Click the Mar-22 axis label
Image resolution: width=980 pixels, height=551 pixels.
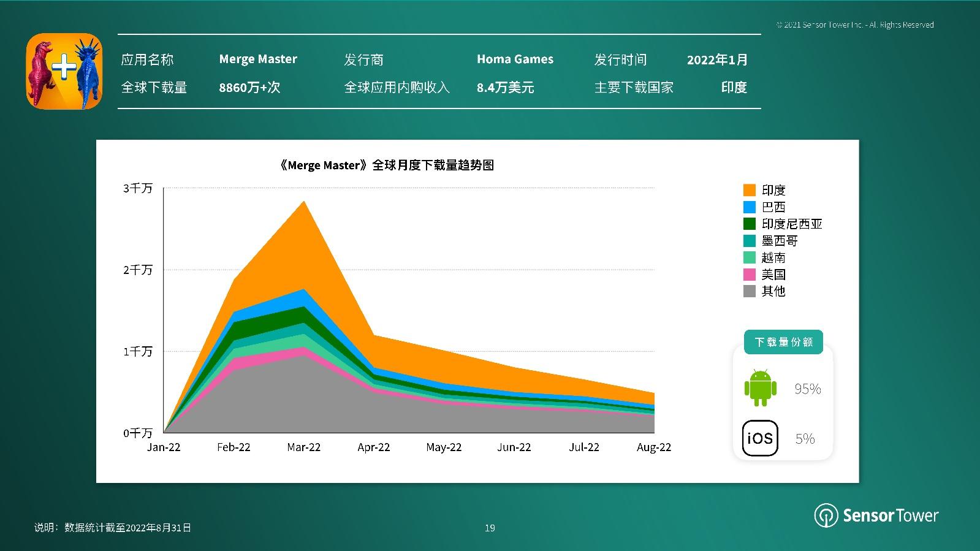pyautogui.click(x=304, y=447)
